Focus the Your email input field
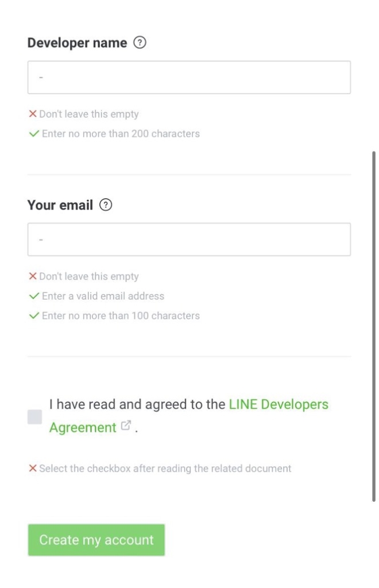The width and height of the screenshot is (379, 588). tap(189, 239)
